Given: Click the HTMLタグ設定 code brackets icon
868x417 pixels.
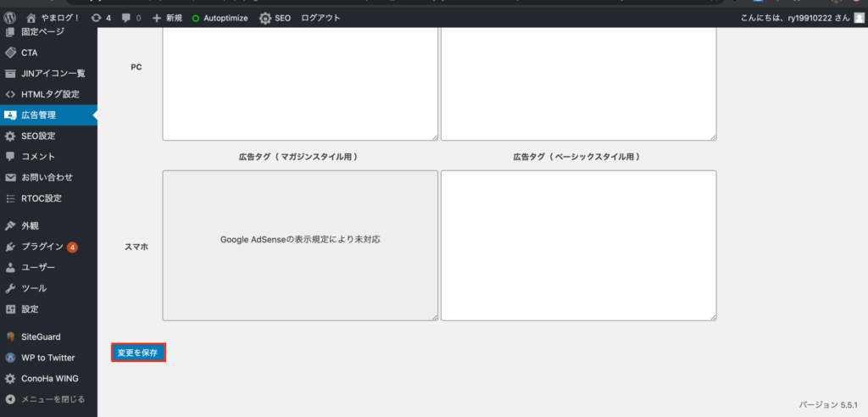Looking at the screenshot, I should pos(10,94).
